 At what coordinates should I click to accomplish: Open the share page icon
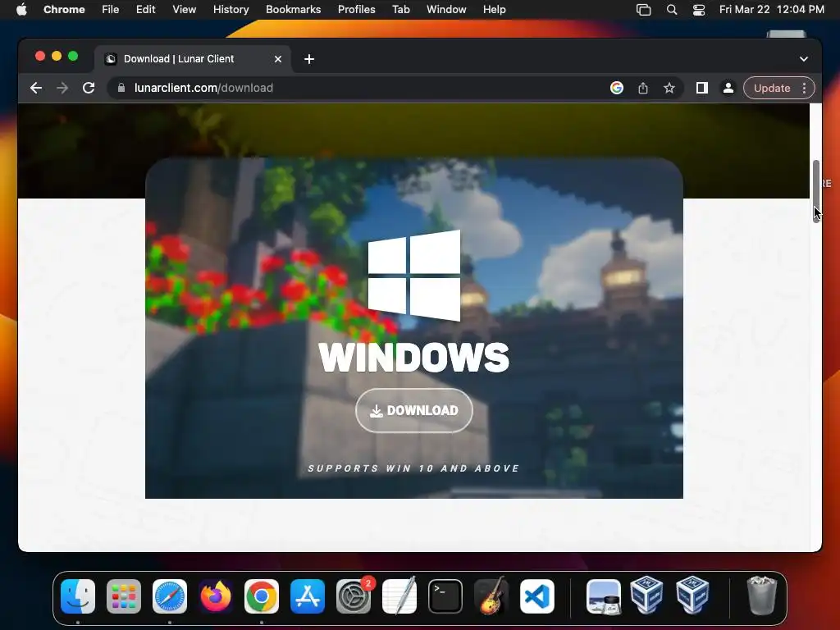click(x=643, y=88)
